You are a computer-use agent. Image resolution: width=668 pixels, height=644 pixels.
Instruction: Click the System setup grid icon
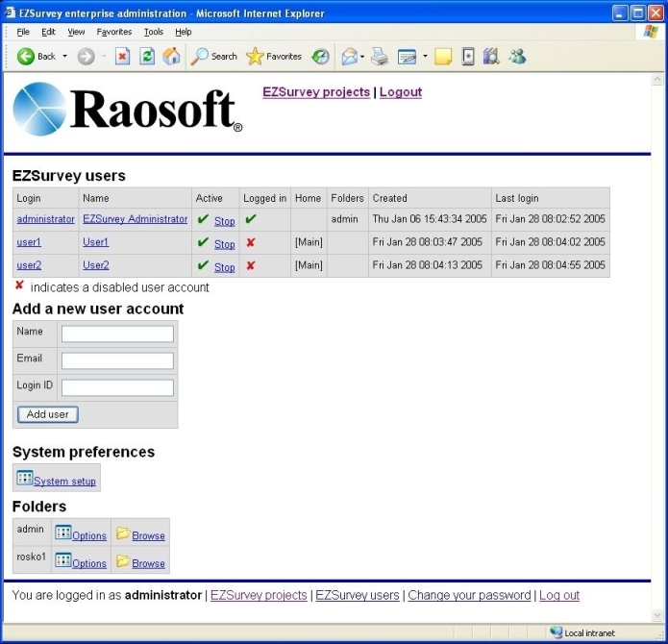(25, 479)
